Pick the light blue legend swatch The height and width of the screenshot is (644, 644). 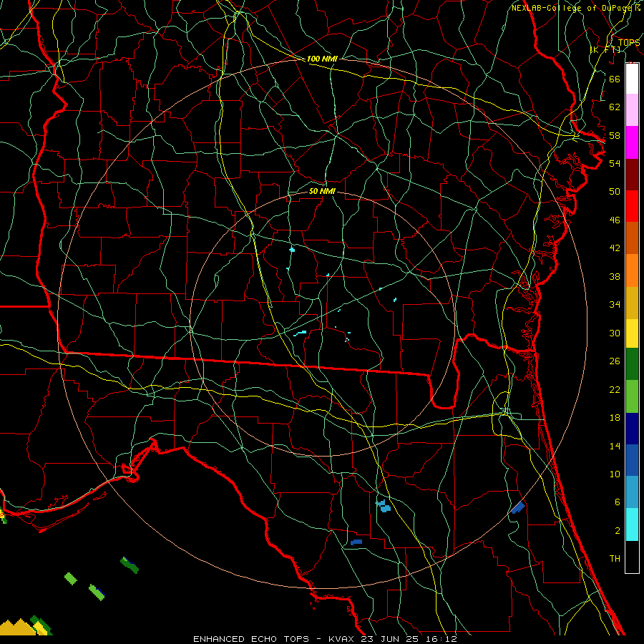pyautogui.click(x=632, y=492)
